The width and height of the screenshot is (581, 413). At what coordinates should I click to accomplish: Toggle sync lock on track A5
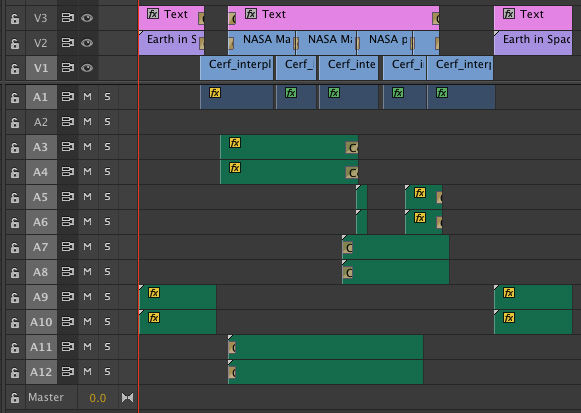pos(67,197)
